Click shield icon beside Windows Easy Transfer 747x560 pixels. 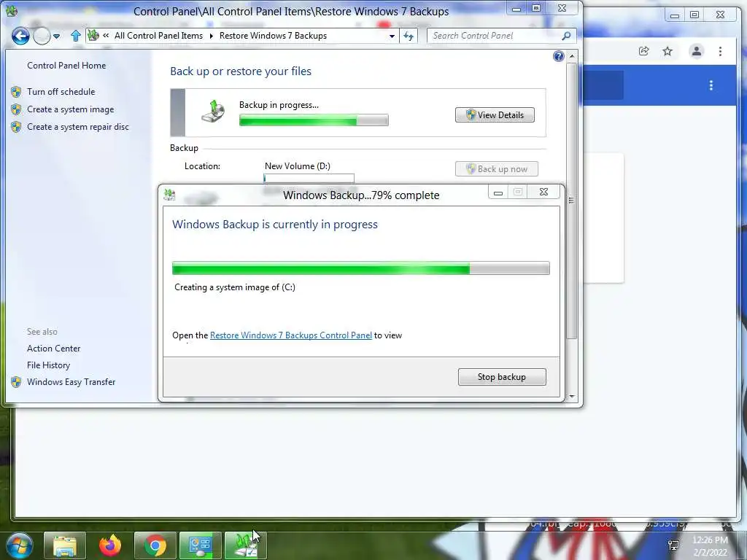pos(16,382)
